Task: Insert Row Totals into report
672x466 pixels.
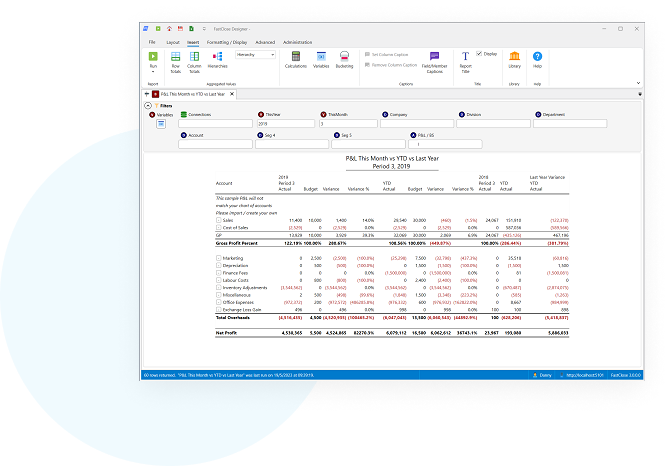Action: pos(175,59)
